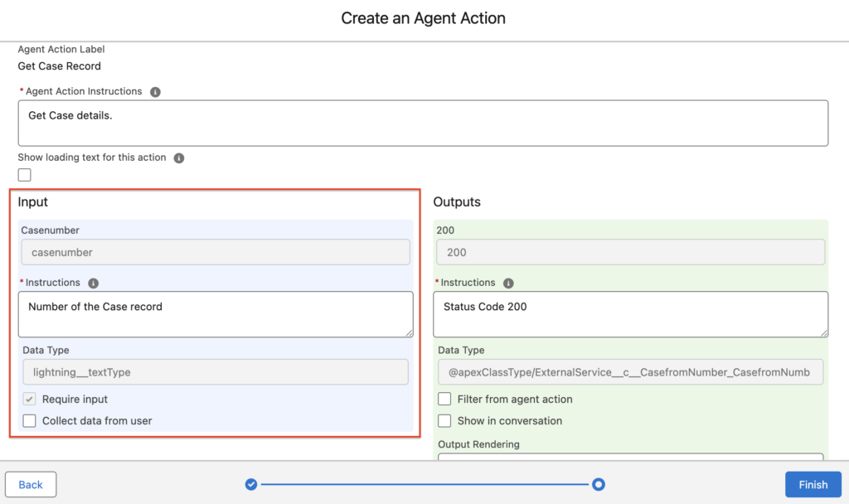View info tooltip for Input Instructions

tap(93, 283)
